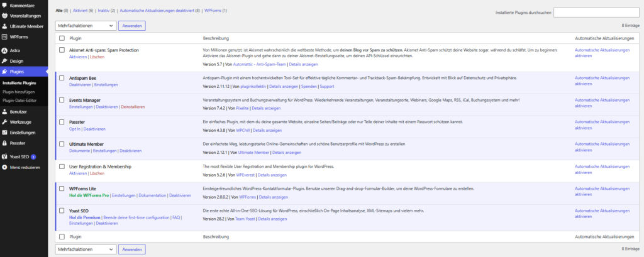Image resolution: width=644 pixels, height=257 pixels.
Task: Enable automatic updates for WPForms Lite
Action: (602, 192)
